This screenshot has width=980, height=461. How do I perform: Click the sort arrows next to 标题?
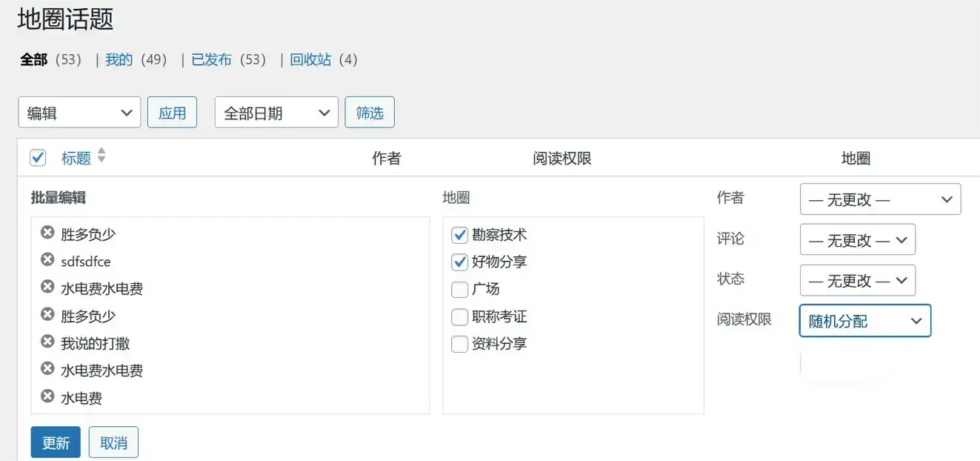pyautogui.click(x=101, y=156)
